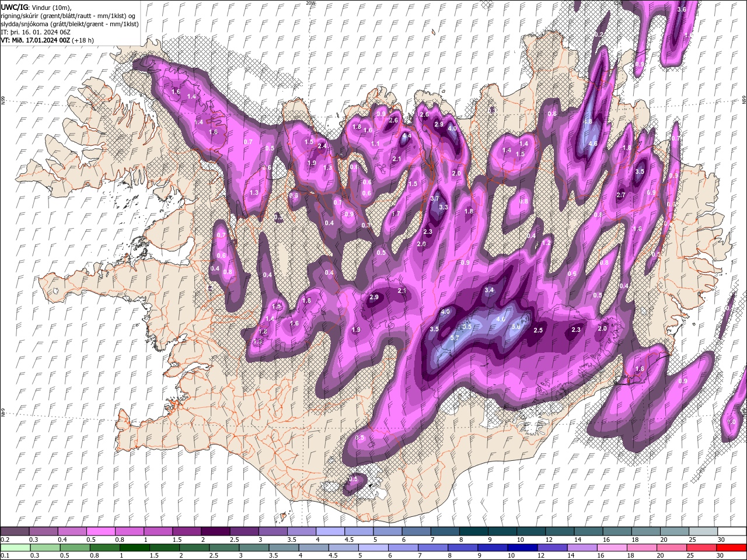The width and height of the screenshot is (747, 560).
Task: Pick the deep blue 10–12 rain scale swatch
Action: [523, 548]
